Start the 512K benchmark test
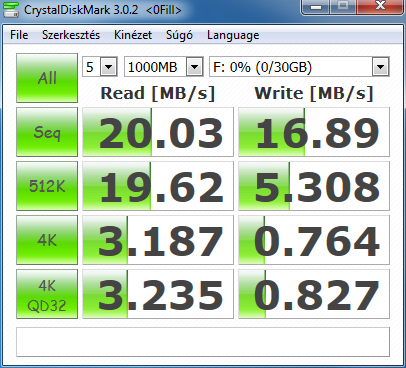This screenshot has width=406, height=368. click(47, 186)
